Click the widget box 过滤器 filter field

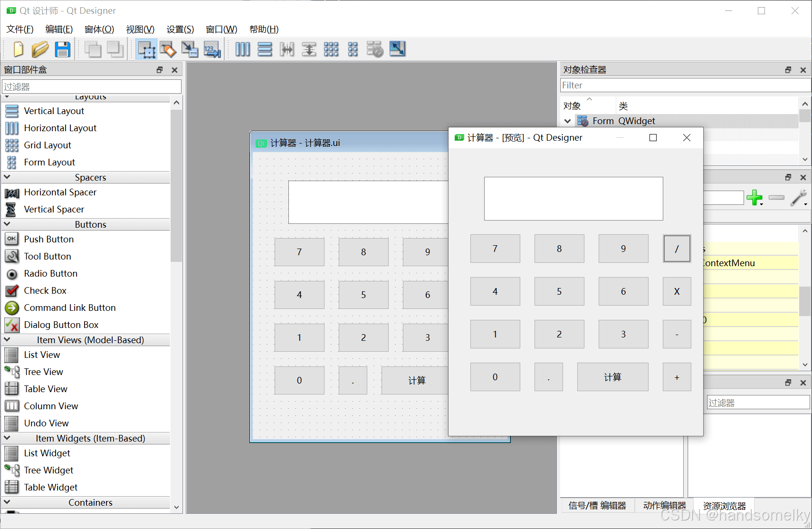(x=92, y=87)
